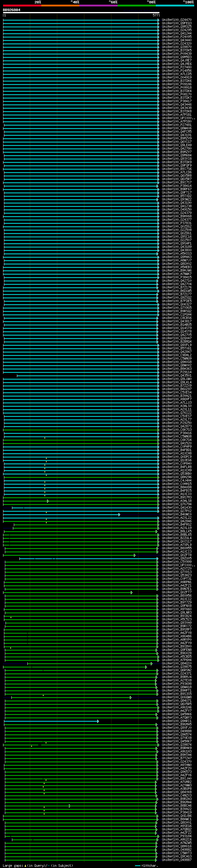Click the =100char. scale legend

[146, 866]
